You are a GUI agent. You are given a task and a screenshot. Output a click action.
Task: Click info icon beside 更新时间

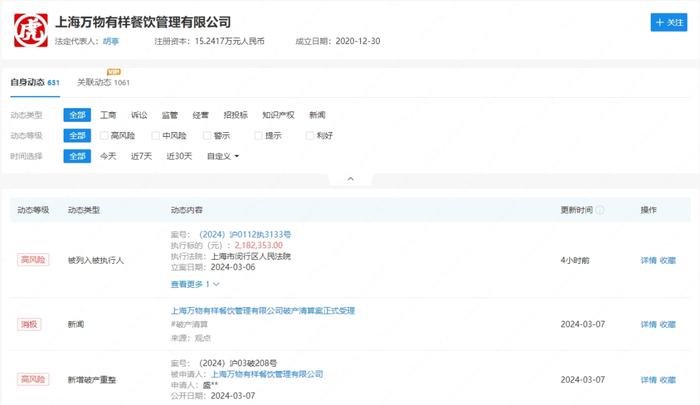tap(600, 210)
